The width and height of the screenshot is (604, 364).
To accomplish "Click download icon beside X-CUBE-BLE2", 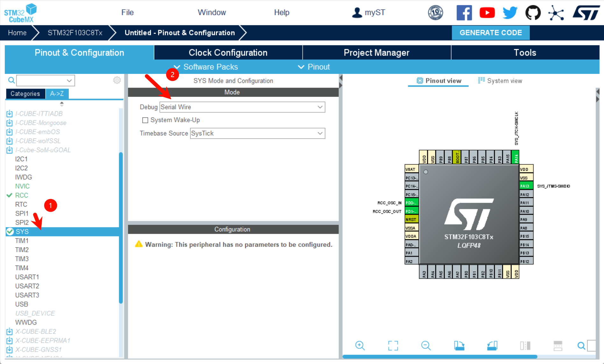I will tap(10, 332).
